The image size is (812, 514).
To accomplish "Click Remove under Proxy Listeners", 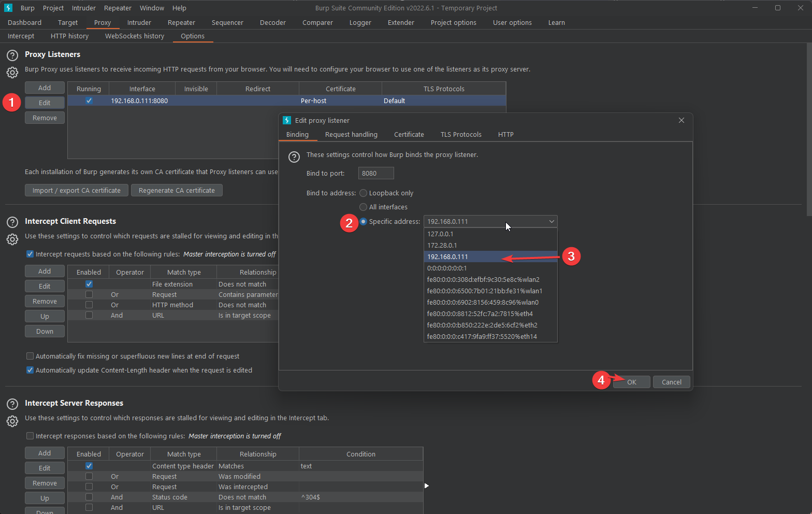I will coord(45,118).
